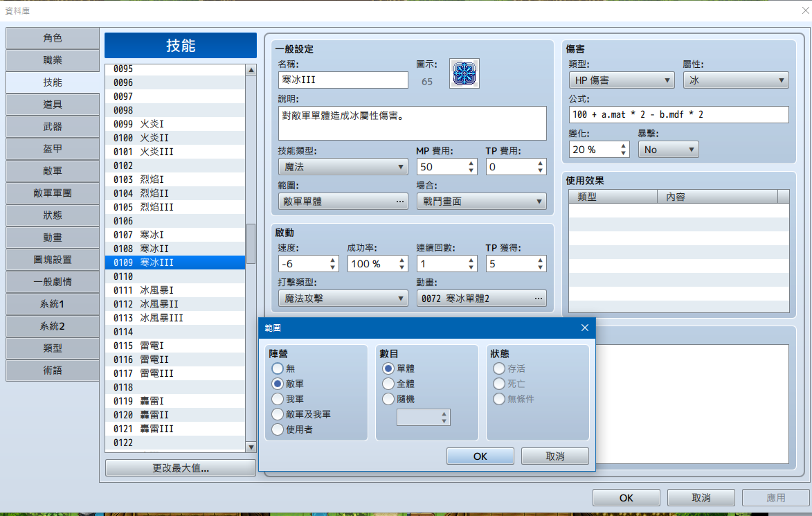This screenshot has height=516, width=812.
Task: Click the main database OK button
Action: [x=626, y=497]
